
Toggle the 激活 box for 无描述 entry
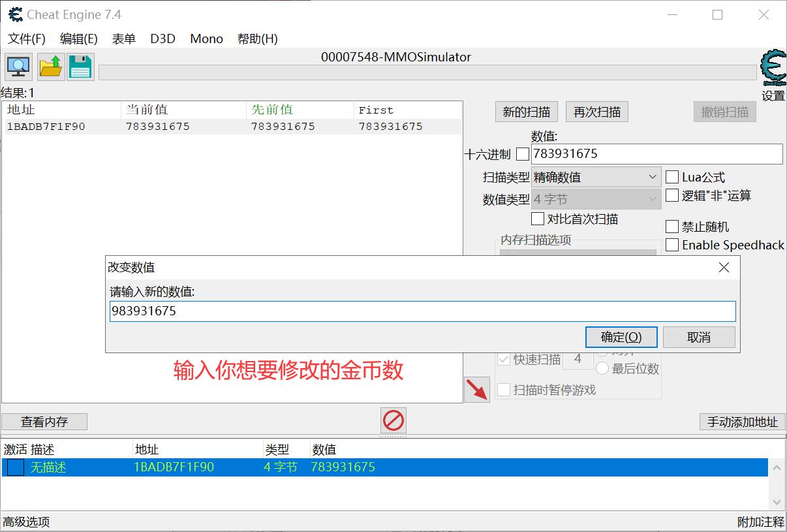coord(16,467)
